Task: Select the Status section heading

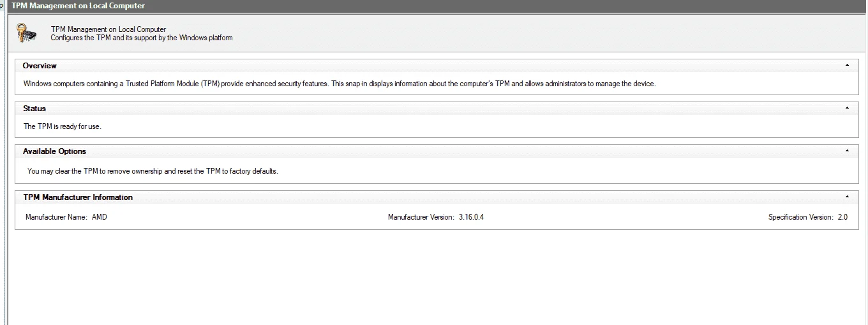Action: click(x=34, y=109)
